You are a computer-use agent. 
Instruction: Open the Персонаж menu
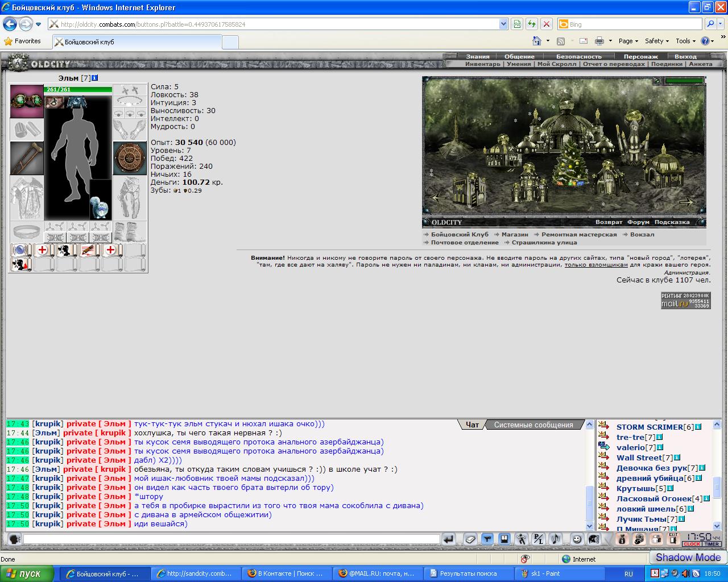(640, 56)
